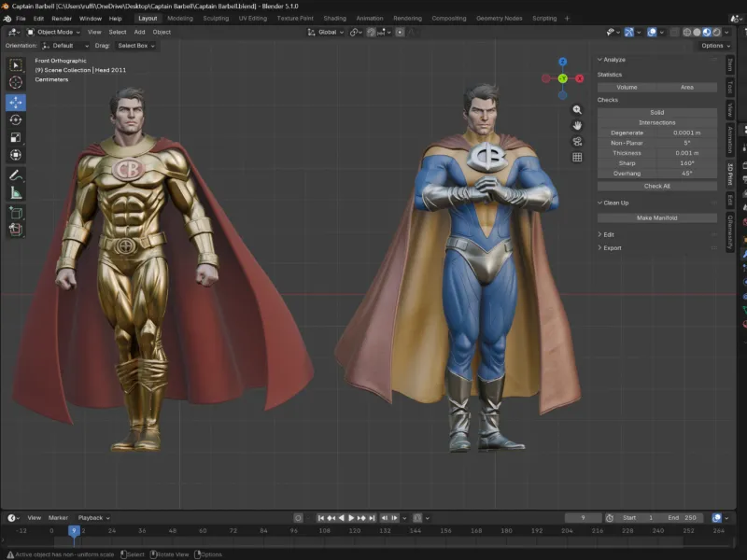The height and width of the screenshot is (560, 747).
Task: Switch to Geometry Nodes workspace tab
Action: click(x=500, y=19)
